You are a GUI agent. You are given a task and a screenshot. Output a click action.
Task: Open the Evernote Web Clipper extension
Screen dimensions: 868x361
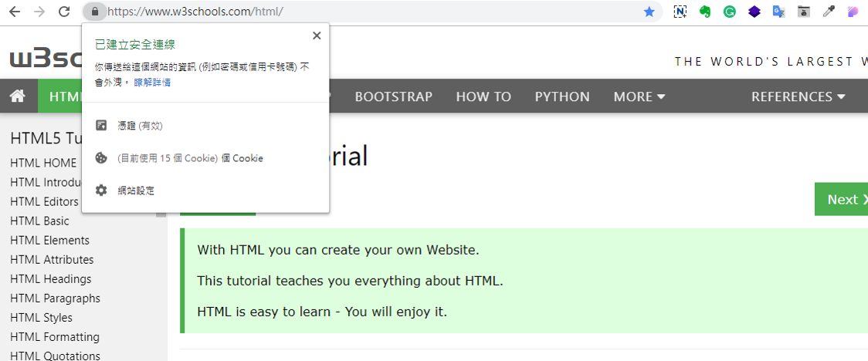(x=705, y=12)
